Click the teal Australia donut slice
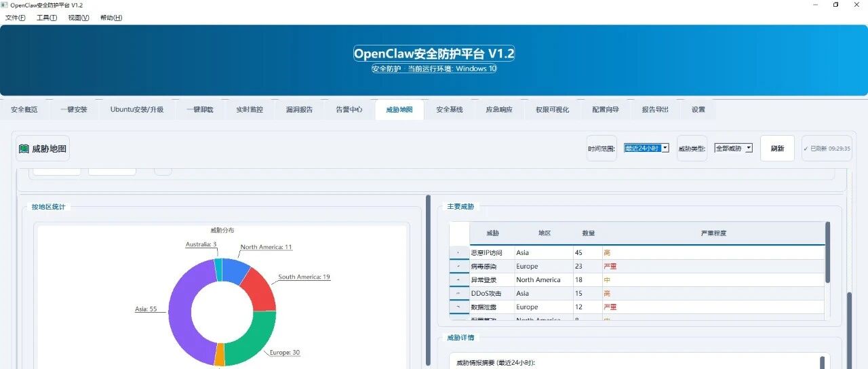Viewport: 868px width, 369px height. coord(218,269)
